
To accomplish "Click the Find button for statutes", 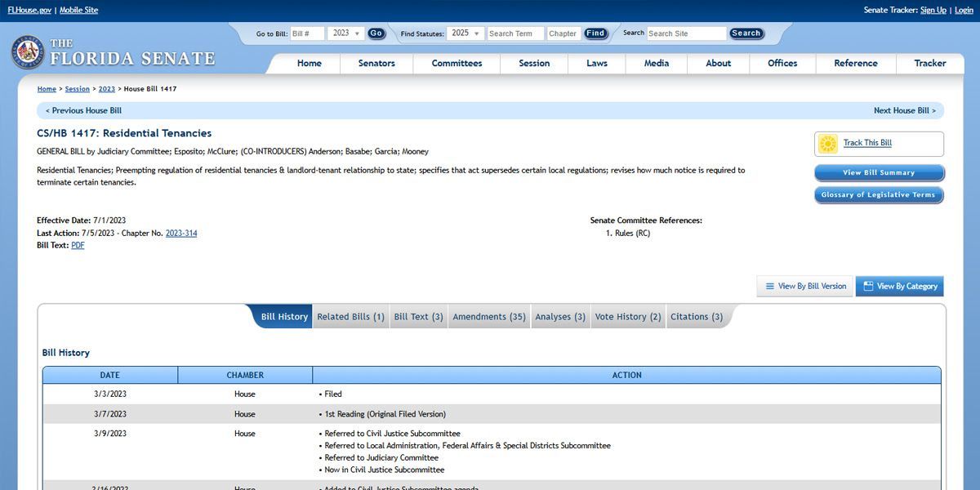I will point(595,33).
